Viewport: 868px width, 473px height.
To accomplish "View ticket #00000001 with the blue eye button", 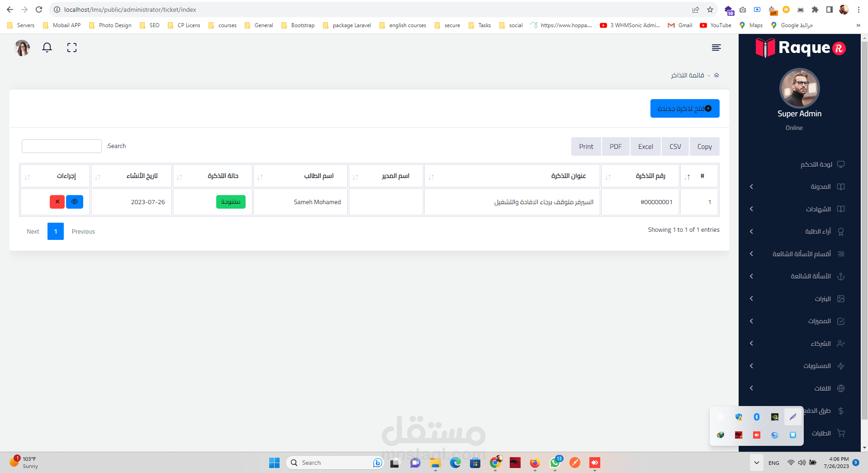I will pos(75,202).
